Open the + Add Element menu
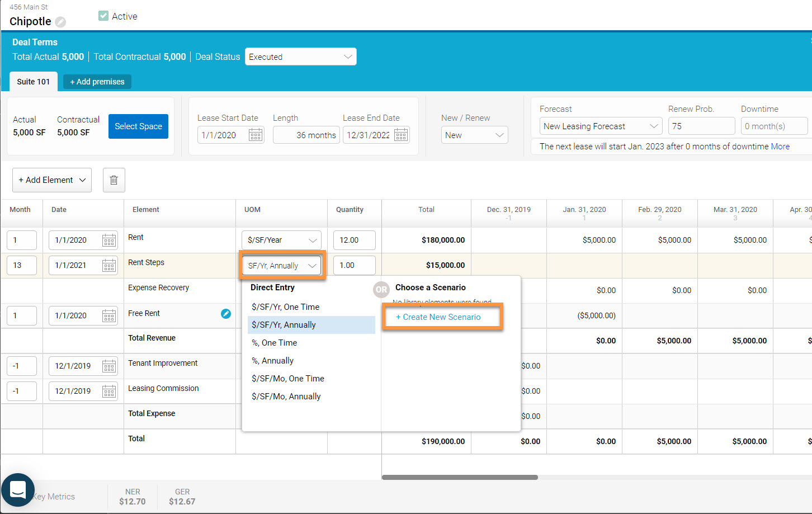Image resolution: width=812 pixels, height=514 pixels. [51, 180]
